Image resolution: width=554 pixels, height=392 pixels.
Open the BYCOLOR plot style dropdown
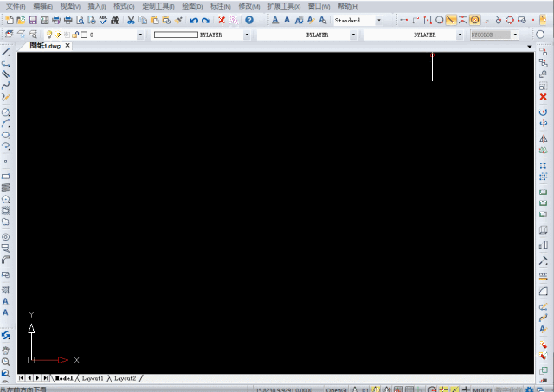[515, 35]
